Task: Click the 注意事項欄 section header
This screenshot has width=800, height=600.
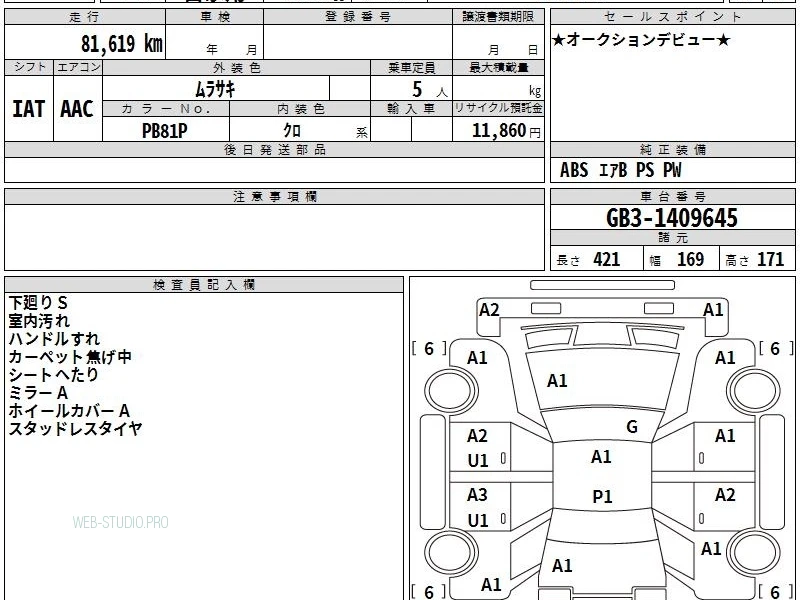Action: [x=274, y=197]
